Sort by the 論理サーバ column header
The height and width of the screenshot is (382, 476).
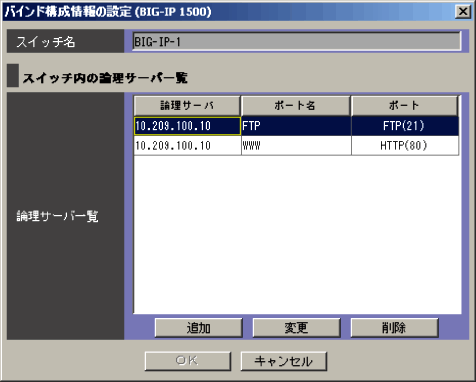coord(187,106)
